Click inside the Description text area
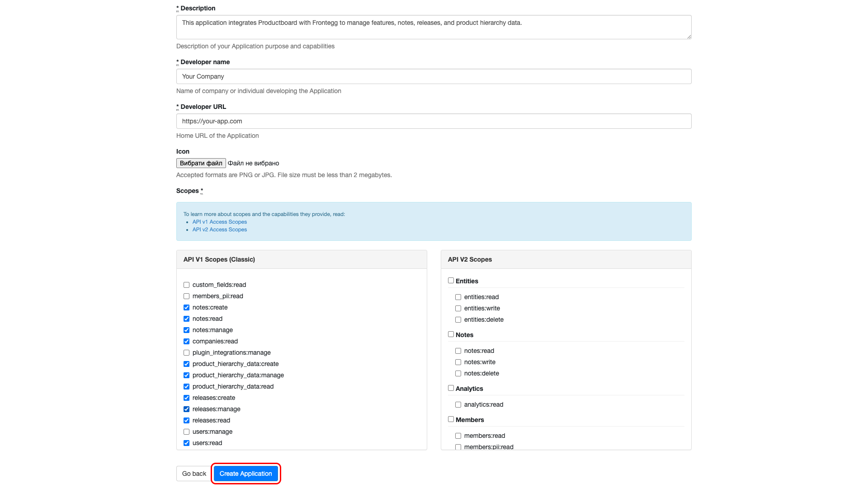The height and width of the screenshot is (488, 868). point(434,27)
